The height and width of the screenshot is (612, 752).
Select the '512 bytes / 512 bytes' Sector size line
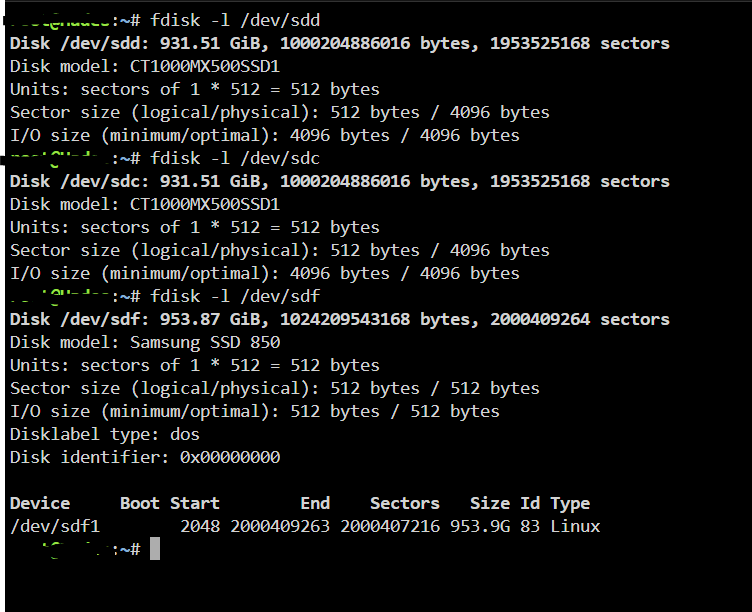275,388
